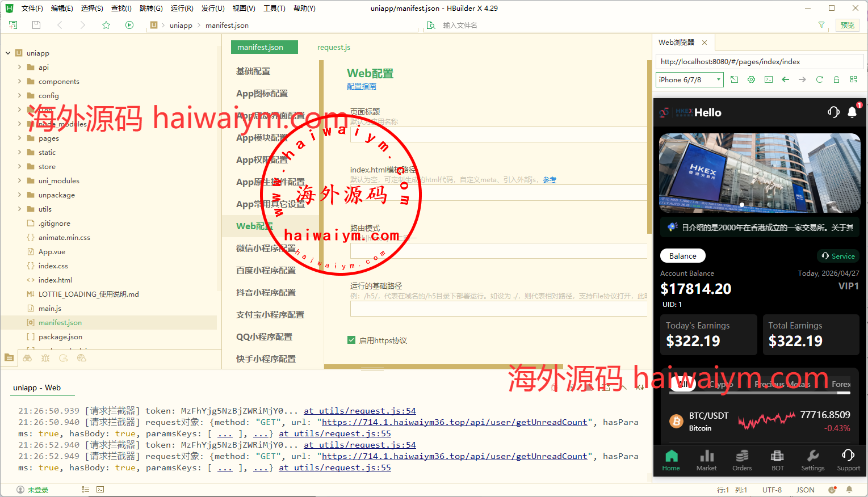
Task: Uncheck the 启用https协议 checkbox
Action: tap(351, 340)
